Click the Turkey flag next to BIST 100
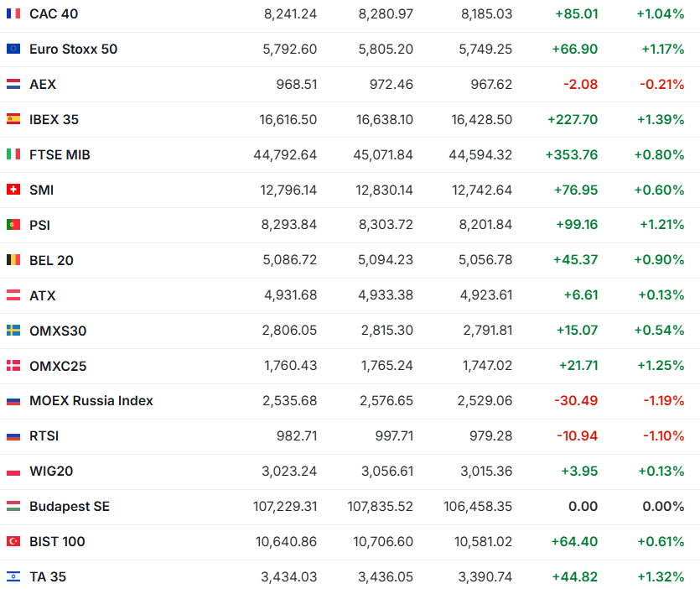 (13, 542)
